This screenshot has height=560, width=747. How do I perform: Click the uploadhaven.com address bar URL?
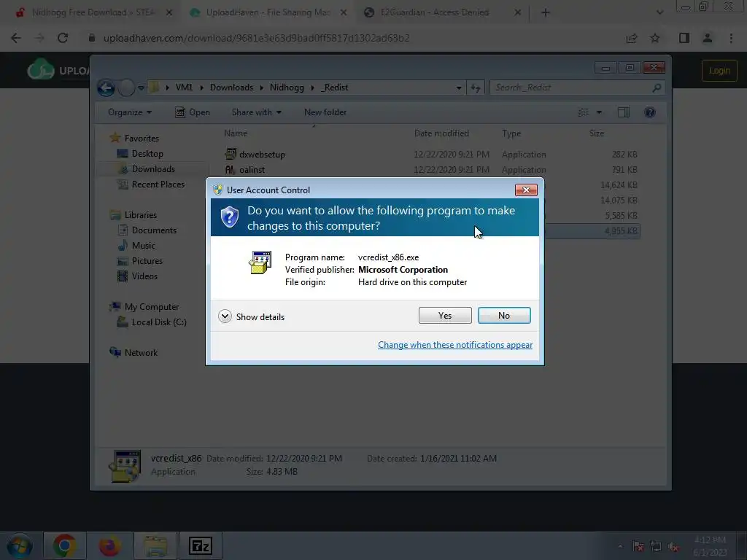256,38
